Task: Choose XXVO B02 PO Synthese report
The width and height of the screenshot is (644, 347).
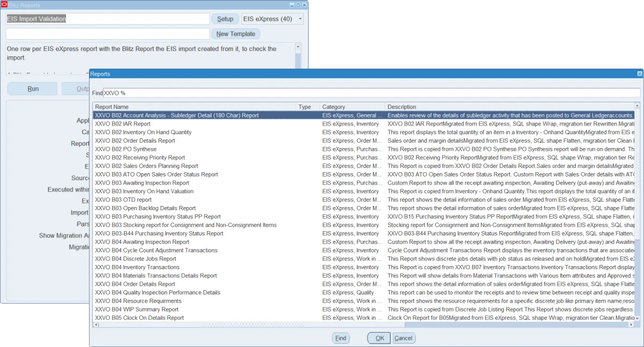Action: tap(363, 149)
